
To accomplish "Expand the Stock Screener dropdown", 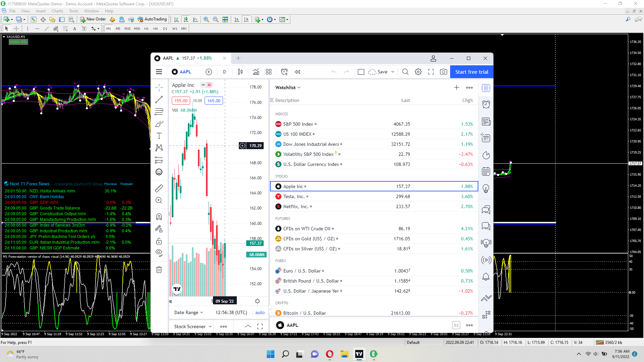I will click(193, 326).
